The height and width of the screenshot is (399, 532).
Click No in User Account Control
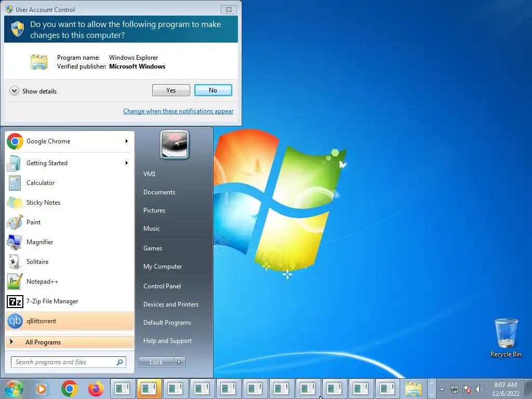(x=213, y=90)
